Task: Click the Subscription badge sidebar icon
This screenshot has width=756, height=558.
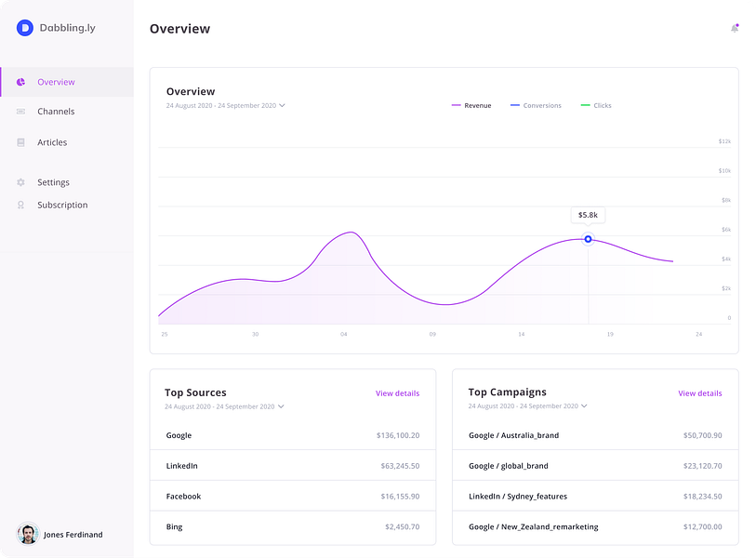Action: (20, 205)
